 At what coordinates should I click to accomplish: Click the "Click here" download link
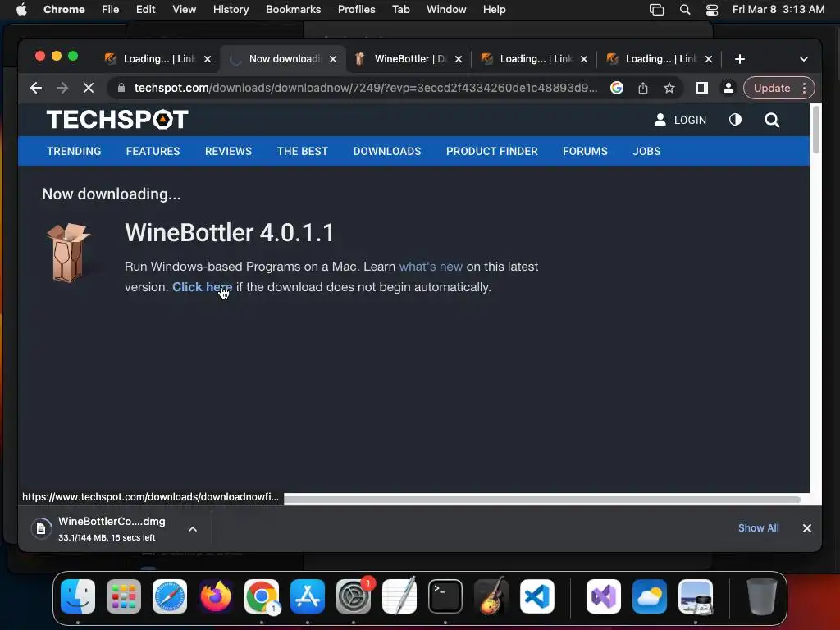pos(202,286)
